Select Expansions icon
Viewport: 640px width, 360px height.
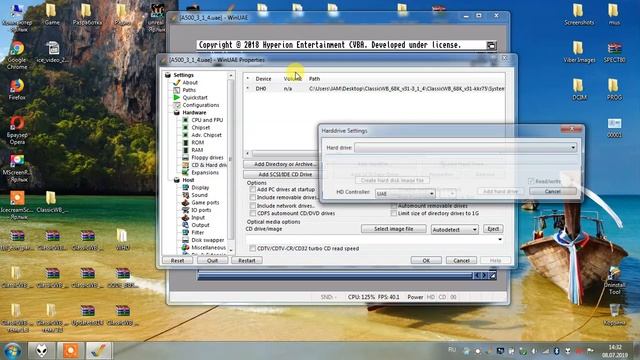pyautogui.click(x=185, y=173)
